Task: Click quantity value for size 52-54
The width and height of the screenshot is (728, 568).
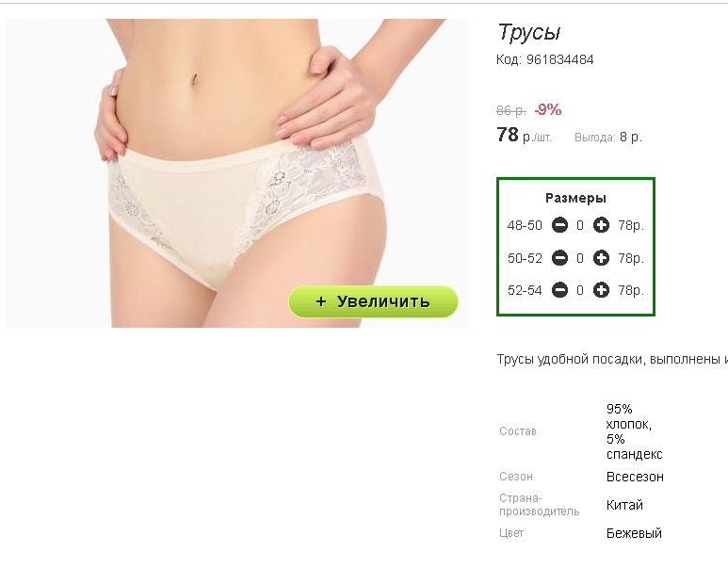Action: (x=580, y=291)
